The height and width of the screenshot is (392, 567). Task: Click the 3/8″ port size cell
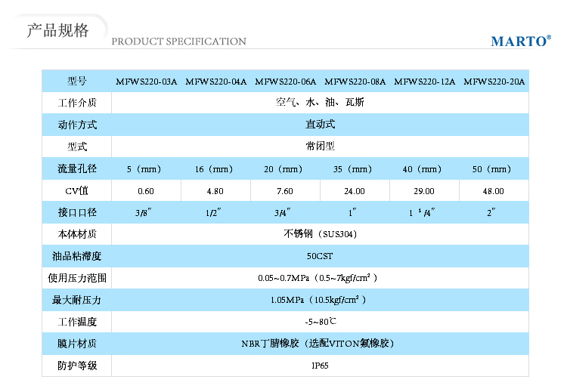click(x=145, y=213)
